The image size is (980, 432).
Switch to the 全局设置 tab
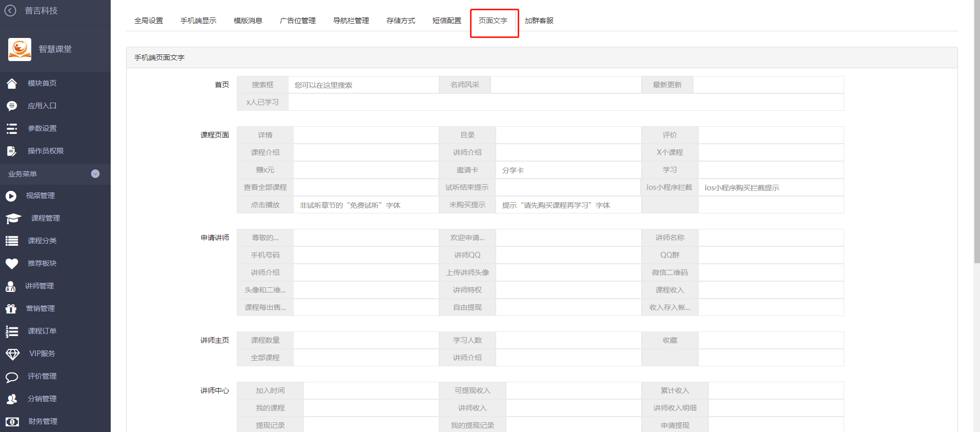click(149, 21)
